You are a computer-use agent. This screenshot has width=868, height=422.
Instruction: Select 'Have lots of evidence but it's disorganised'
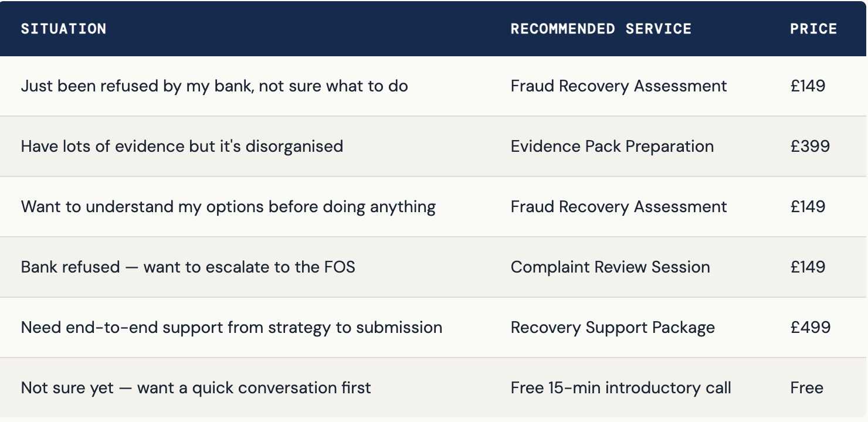pos(182,147)
